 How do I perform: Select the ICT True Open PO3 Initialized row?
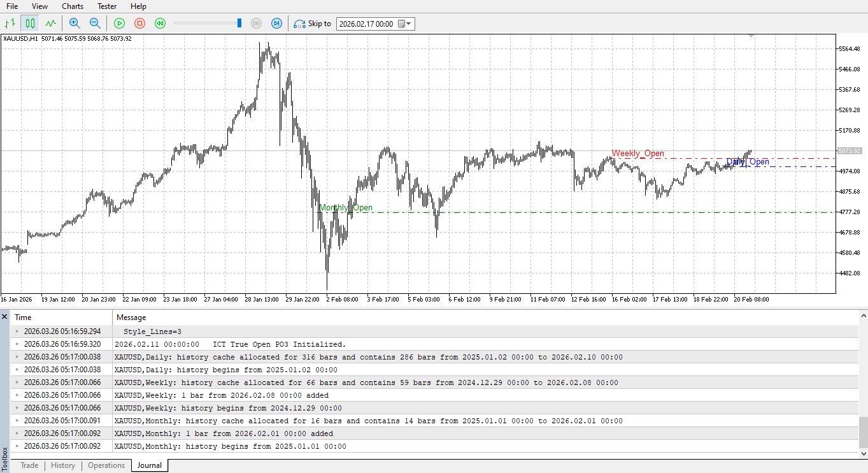coord(434,344)
